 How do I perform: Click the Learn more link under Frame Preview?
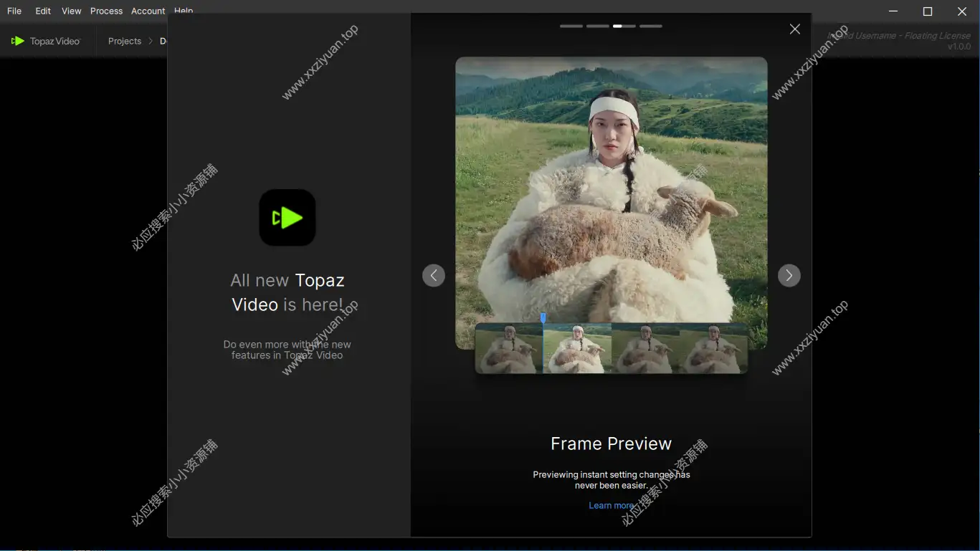click(611, 505)
